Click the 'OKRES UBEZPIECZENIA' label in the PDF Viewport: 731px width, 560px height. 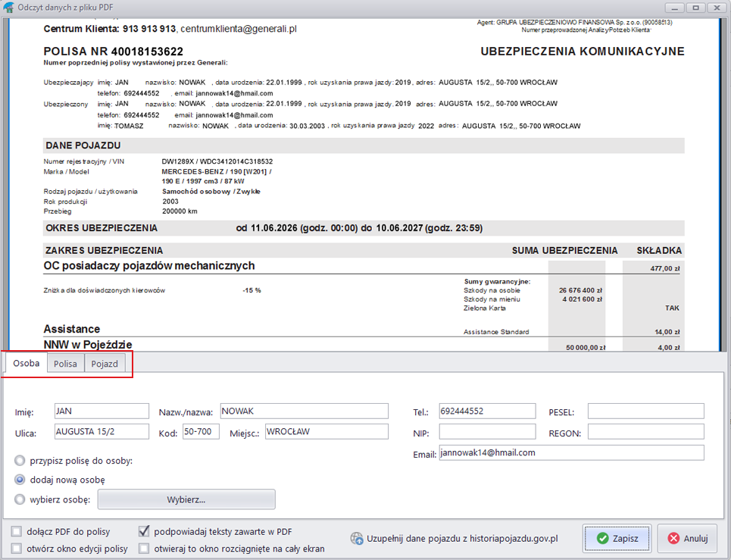[x=102, y=228]
